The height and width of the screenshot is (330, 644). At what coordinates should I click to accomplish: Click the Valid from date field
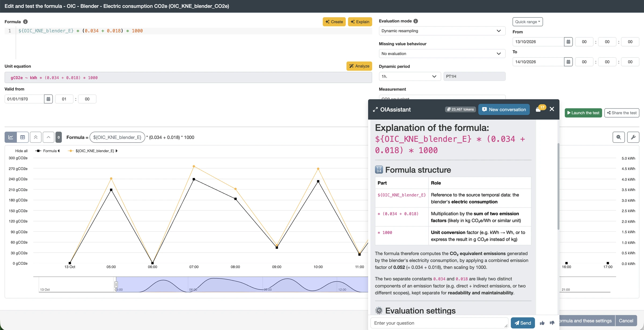[x=24, y=99]
